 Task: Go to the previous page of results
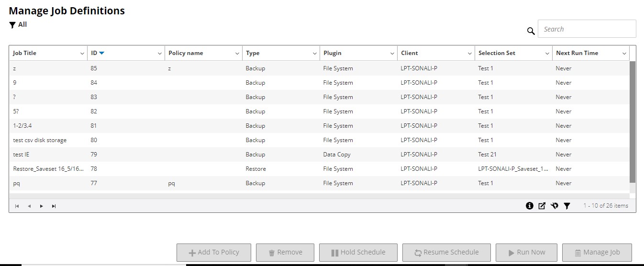pos(29,206)
